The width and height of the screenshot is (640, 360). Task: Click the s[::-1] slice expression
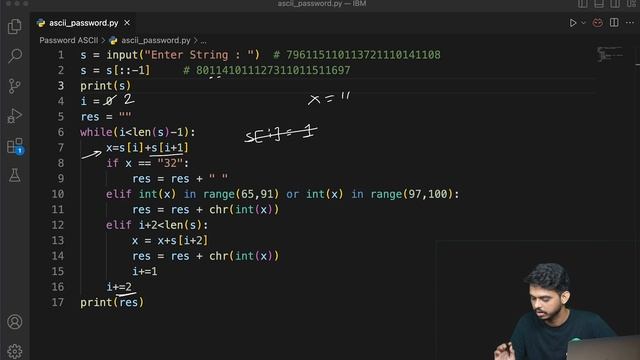click(128, 70)
